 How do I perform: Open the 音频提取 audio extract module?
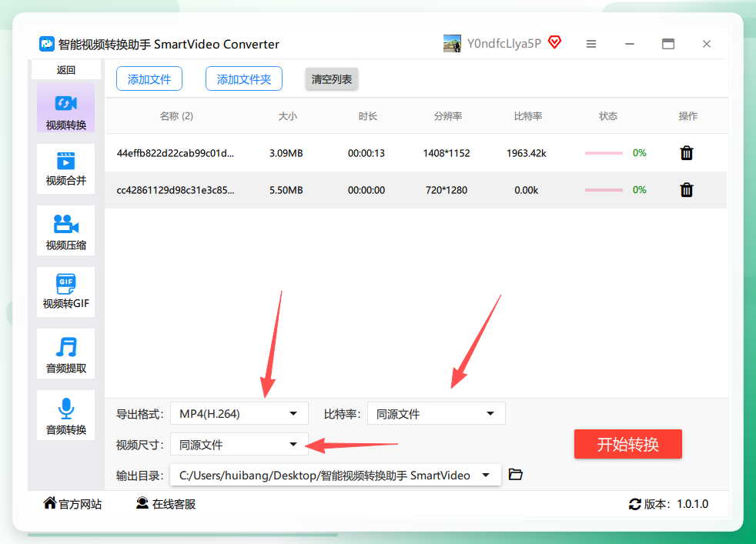65,354
